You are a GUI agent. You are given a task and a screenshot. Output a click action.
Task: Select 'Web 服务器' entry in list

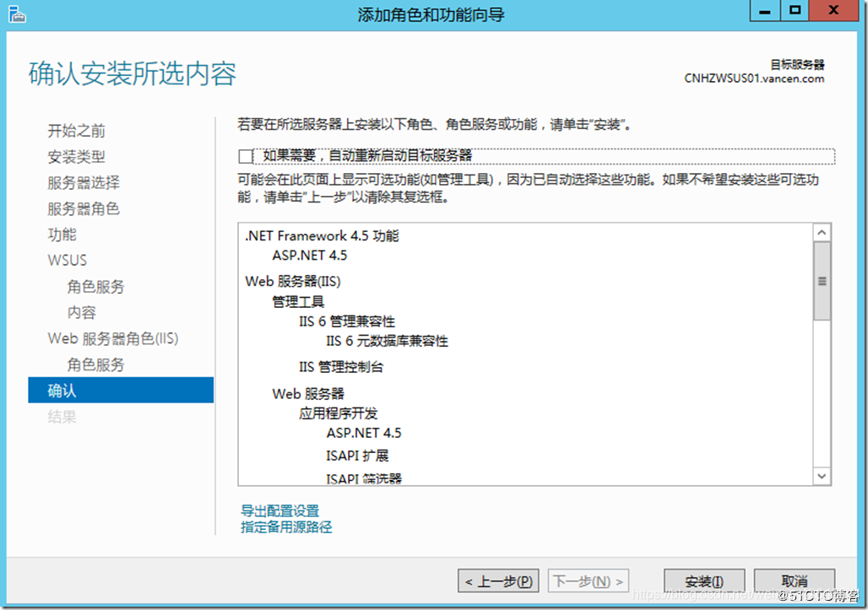pos(308,394)
